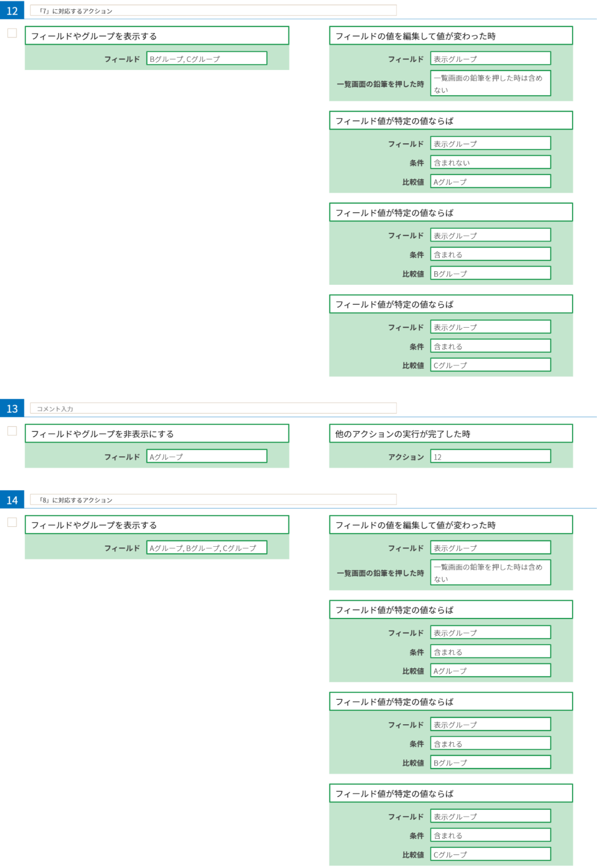Click the アクション field containing 12
Image resolution: width=597 pixels, height=868 pixels.
[x=490, y=457]
